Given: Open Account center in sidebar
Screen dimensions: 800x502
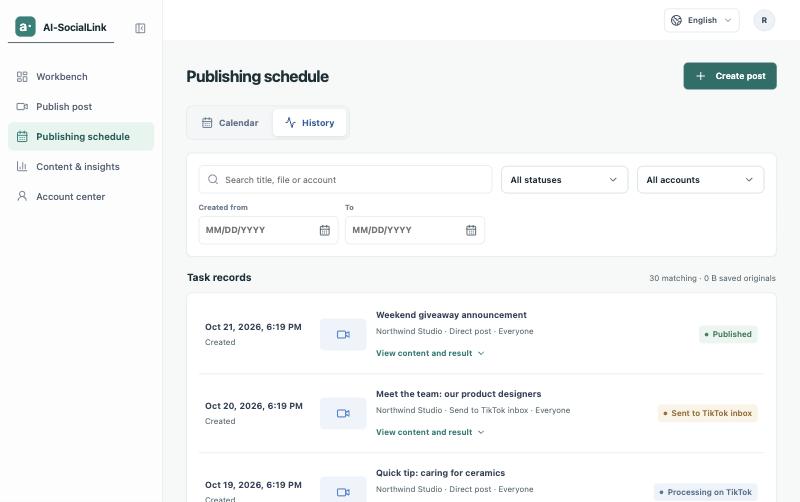Looking at the screenshot, I should [x=81, y=196].
